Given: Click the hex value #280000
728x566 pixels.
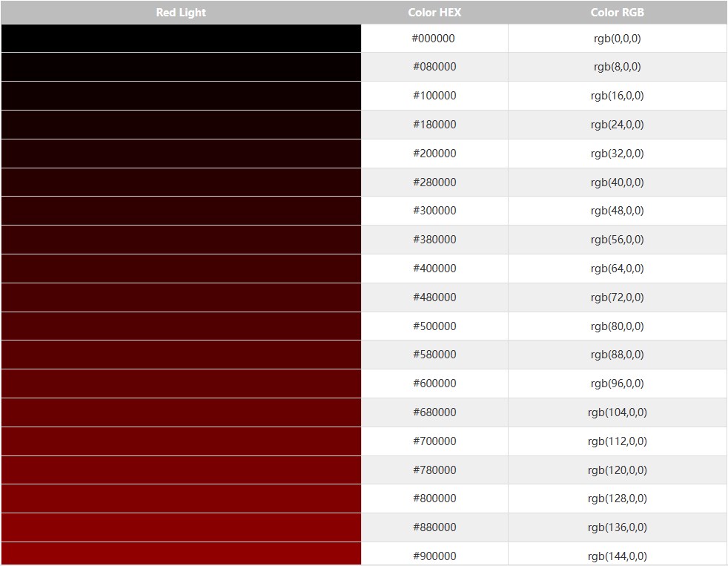Looking at the screenshot, I should tap(434, 182).
